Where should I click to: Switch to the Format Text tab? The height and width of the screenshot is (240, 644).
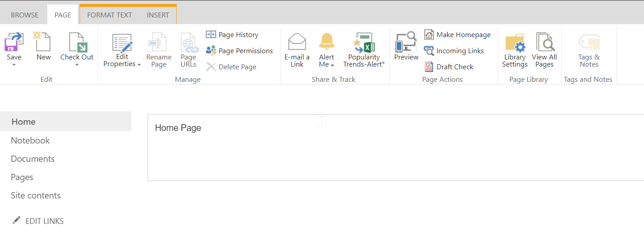[110, 15]
